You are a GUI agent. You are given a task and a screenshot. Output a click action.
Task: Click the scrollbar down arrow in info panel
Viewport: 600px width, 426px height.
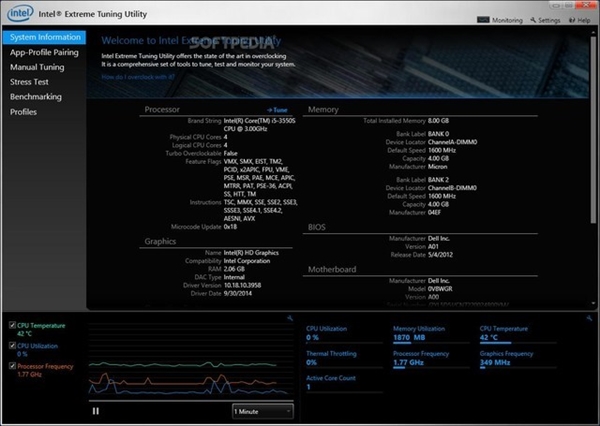(x=593, y=303)
